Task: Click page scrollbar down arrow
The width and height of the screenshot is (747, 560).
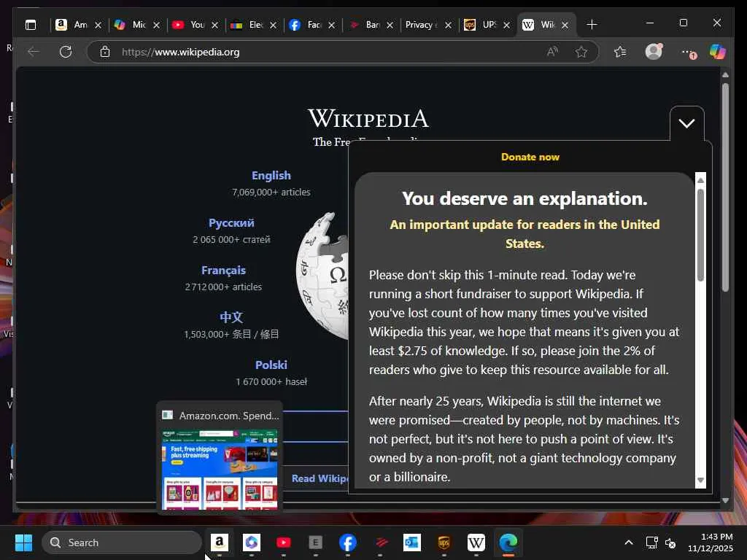Action: [x=725, y=500]
